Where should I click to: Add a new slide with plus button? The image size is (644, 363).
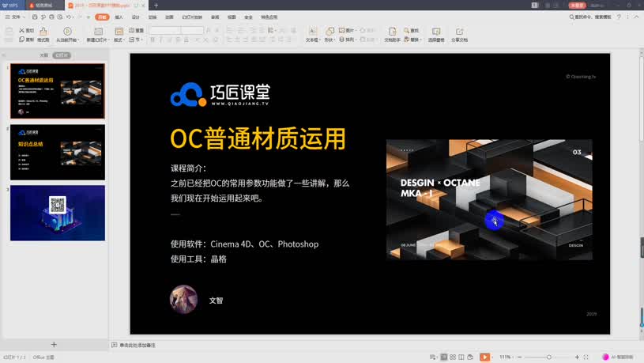click(54, 345)
